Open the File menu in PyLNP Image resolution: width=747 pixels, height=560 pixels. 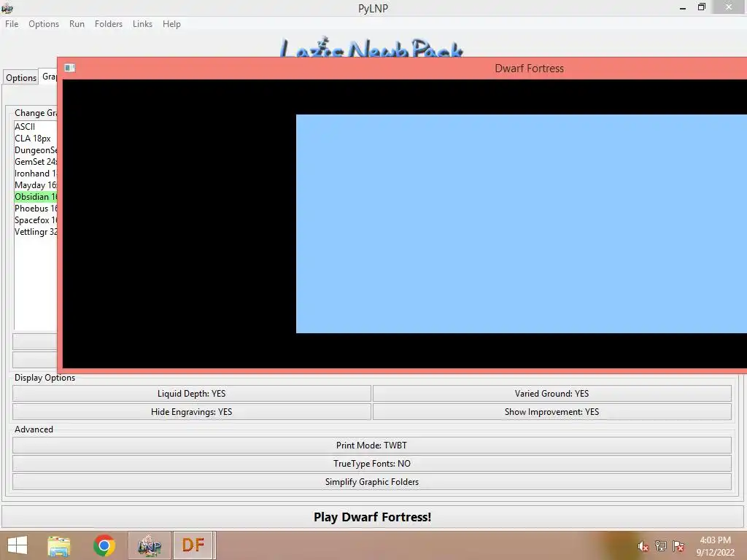pos(12,24)
